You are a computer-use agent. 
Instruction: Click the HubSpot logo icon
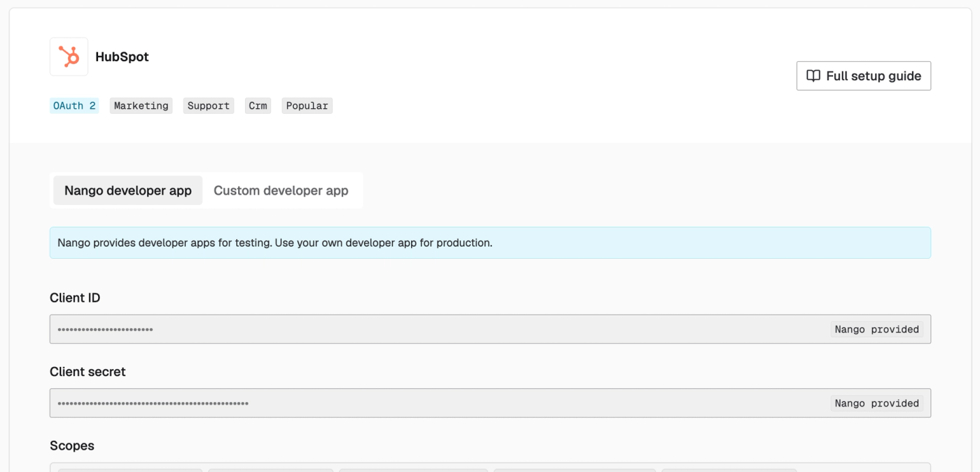69,57
